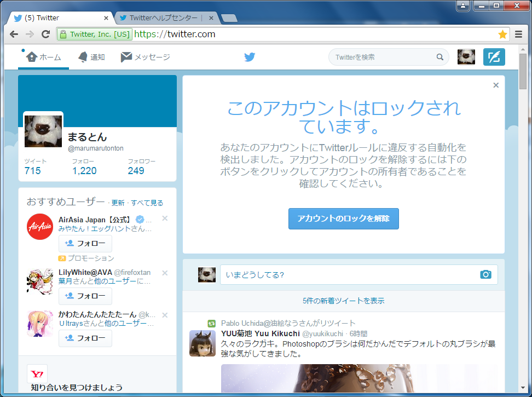
Task: Click 知り合いを見つけましょう heading
Action: click(x=77, y=388)
